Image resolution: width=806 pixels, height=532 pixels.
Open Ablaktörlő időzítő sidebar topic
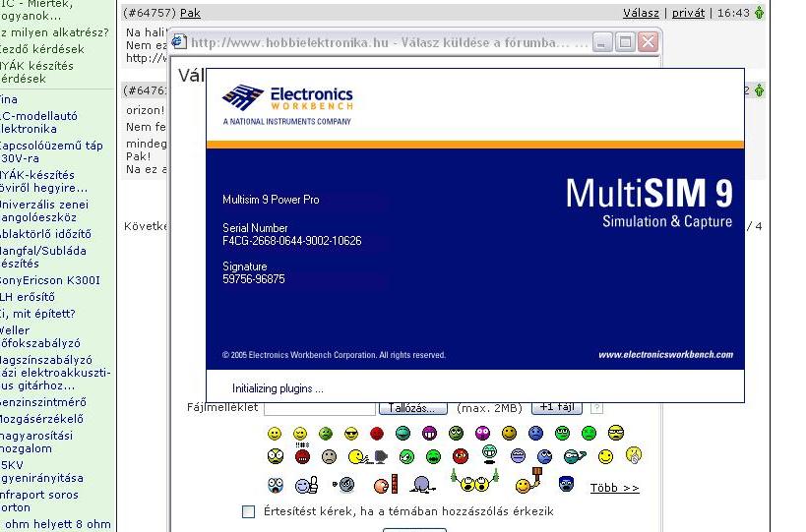tap(45, 234)
